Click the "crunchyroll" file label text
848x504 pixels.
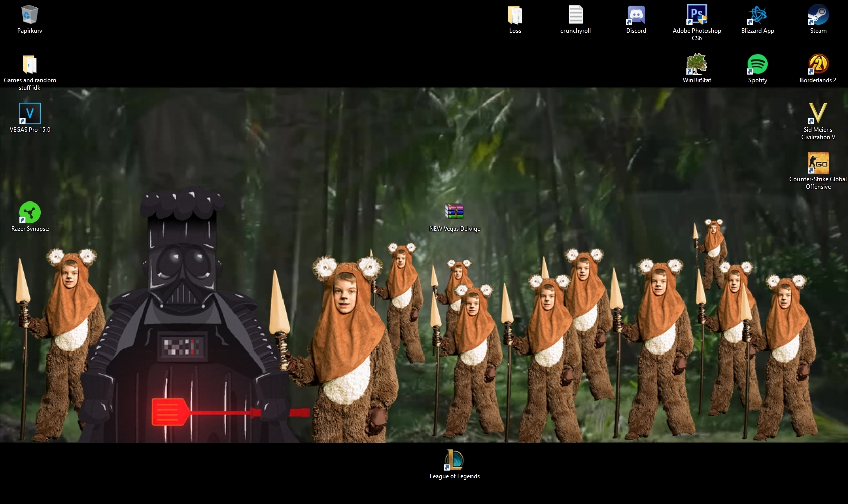coord(576,31)
